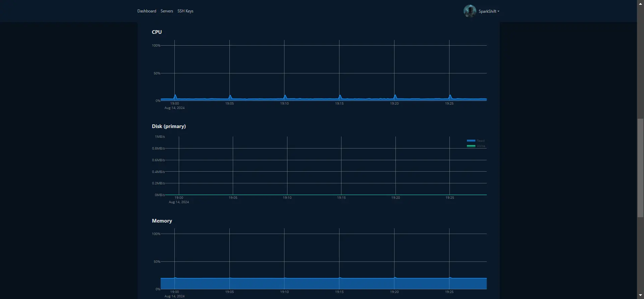Click the page vertical scrollbar thumb
The height and width of the screenshot is (299, 644).
tap(640, 168)
